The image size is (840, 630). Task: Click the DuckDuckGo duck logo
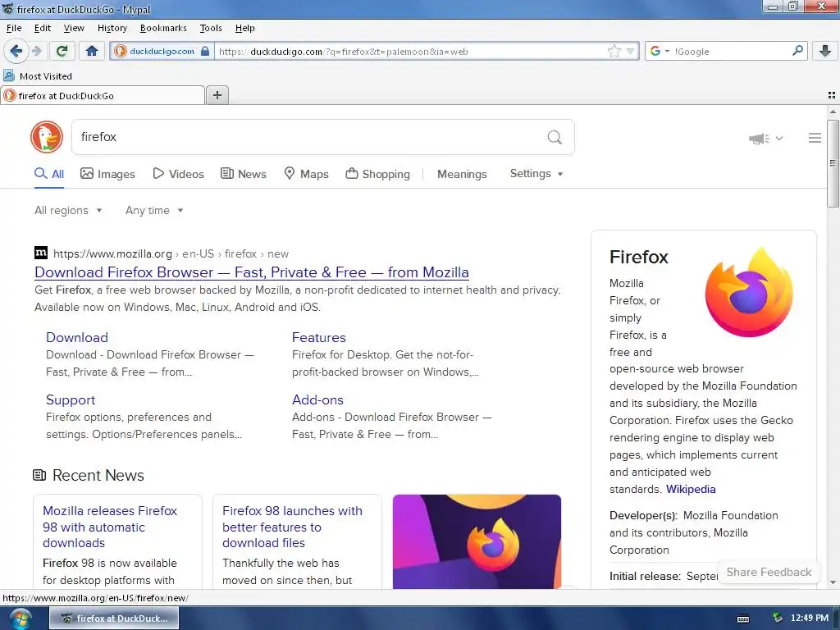[47, 137]
